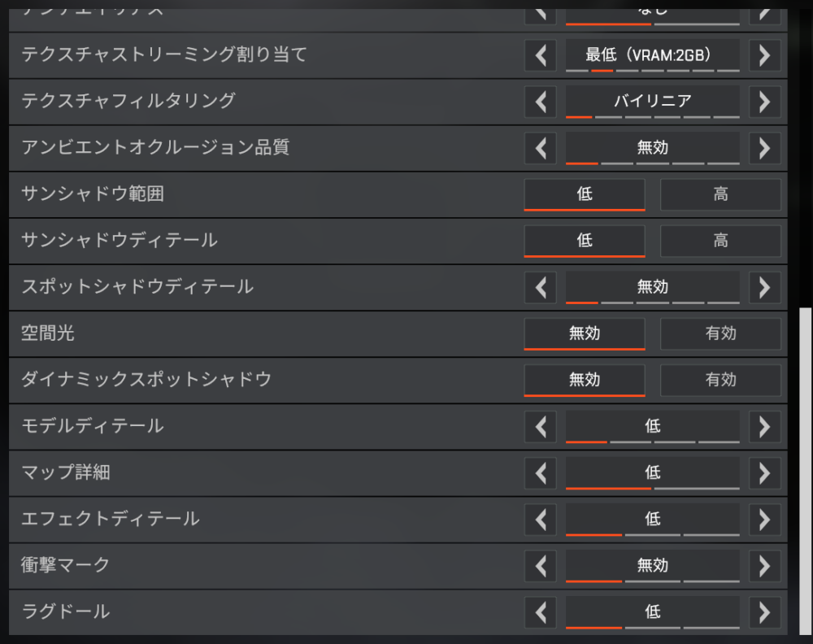The width and height of the screenshot is (813, 644).
Task: Enable ダイナミックスポットシャドウ by selecting 有効
Action: 720,380
